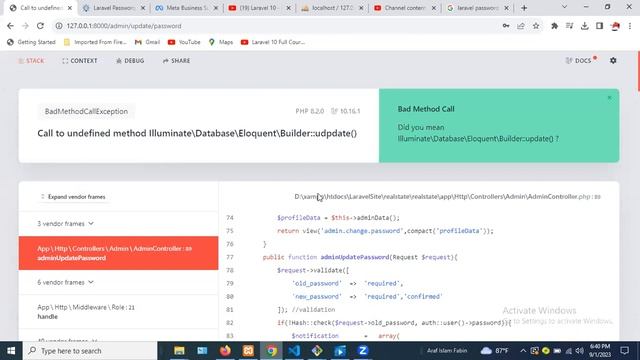Open the Extensions puzzle icon
The height and width of the screenshot is (360, 640).
(554, 26)
